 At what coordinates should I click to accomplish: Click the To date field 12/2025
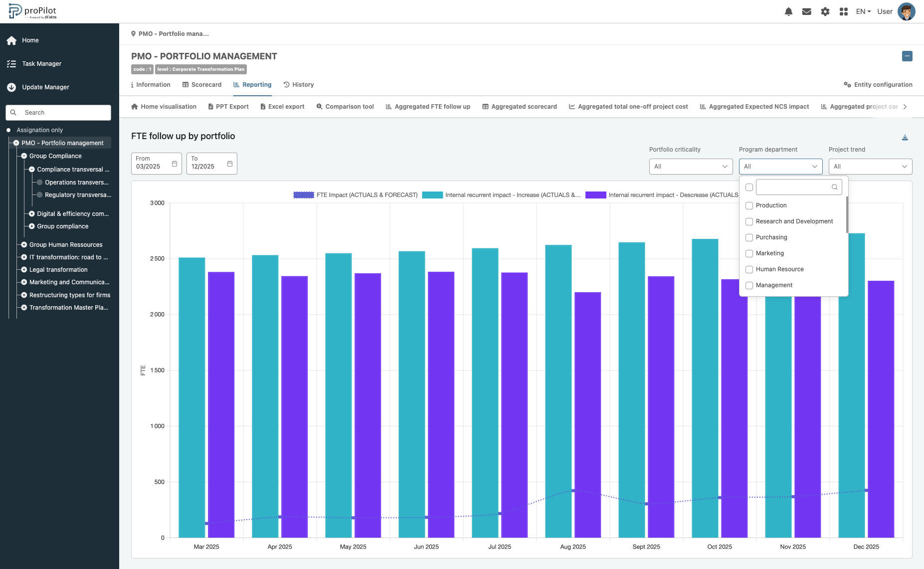point(212,164)
